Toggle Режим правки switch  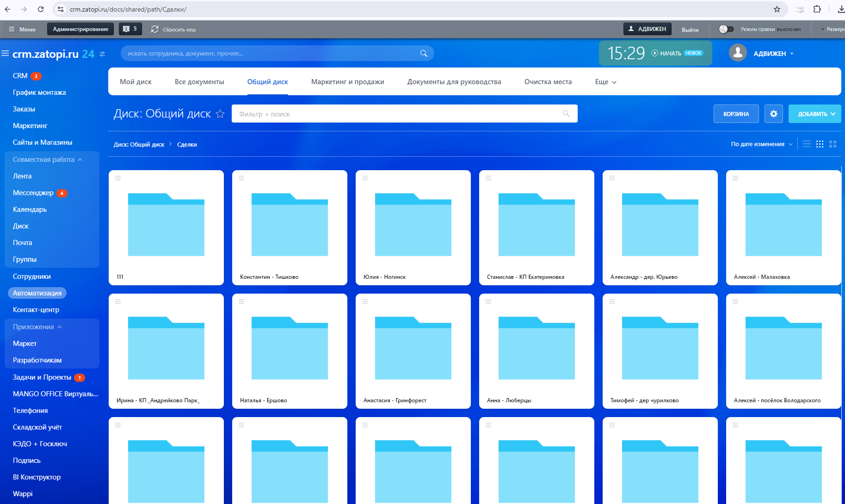pos(726,29)
